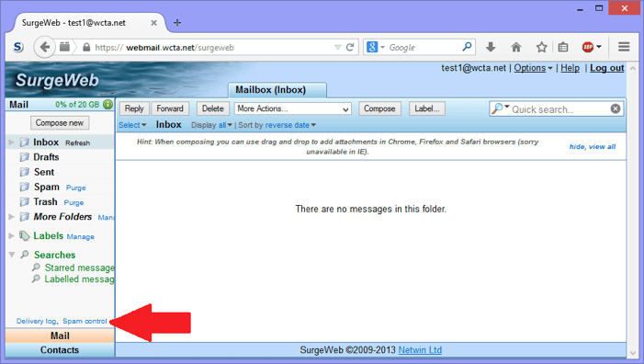Image resolution: width=644 pixels, height=364 pixels.
Task: Click the Reply button
Action: [x=134, y=108]
